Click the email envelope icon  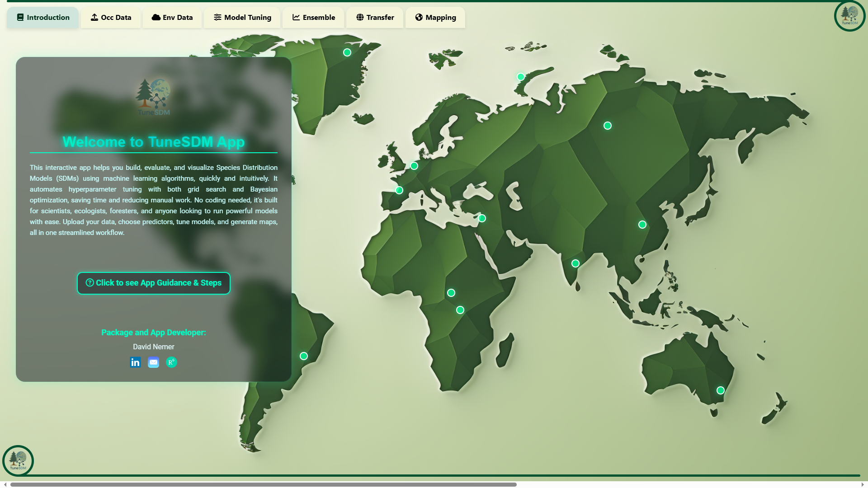[153, 362]
